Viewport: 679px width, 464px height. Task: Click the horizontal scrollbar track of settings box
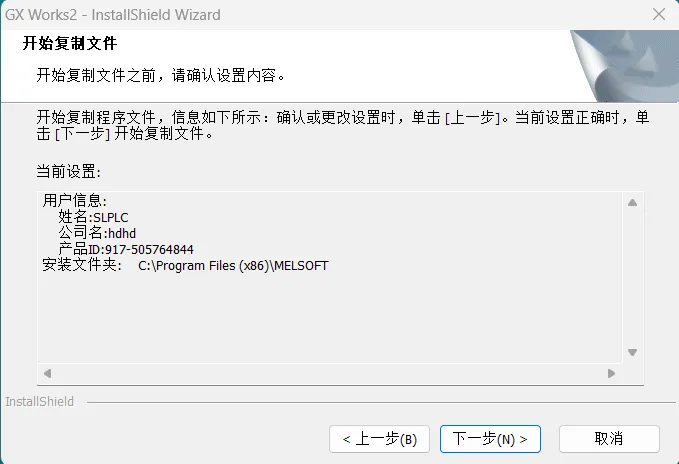[x=329, y=373]
